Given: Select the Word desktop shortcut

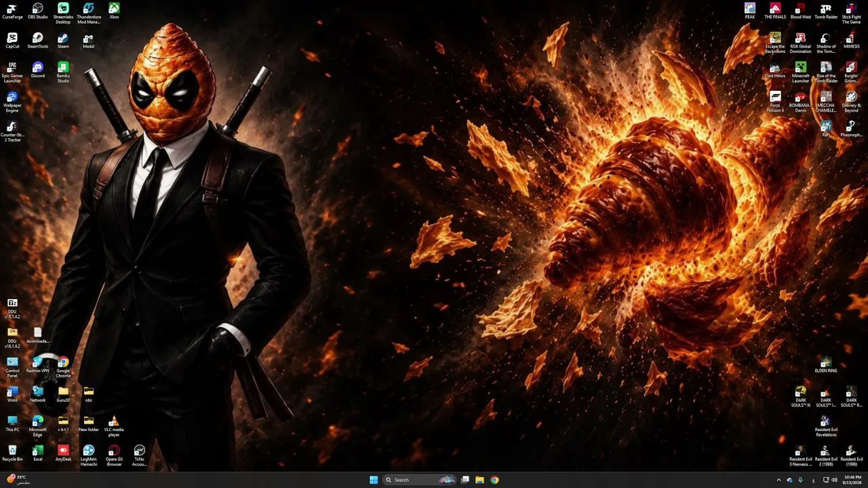Looking at the screenshot, I should 12,394.
